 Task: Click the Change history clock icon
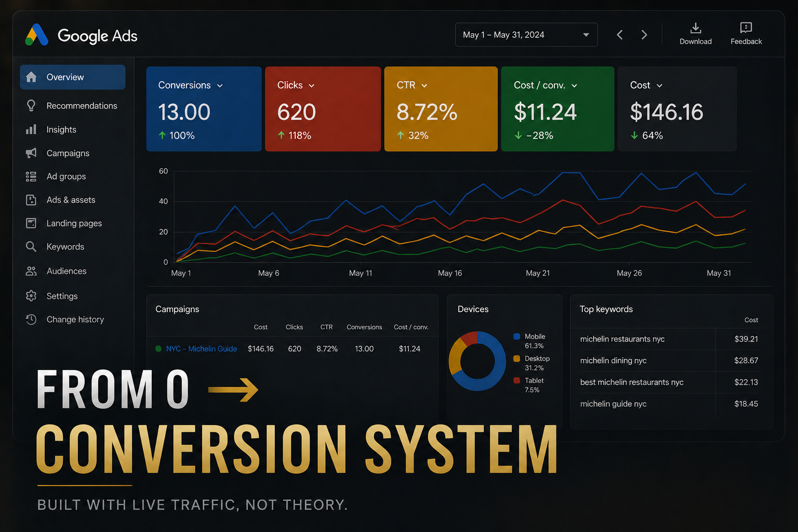point(31,319)
